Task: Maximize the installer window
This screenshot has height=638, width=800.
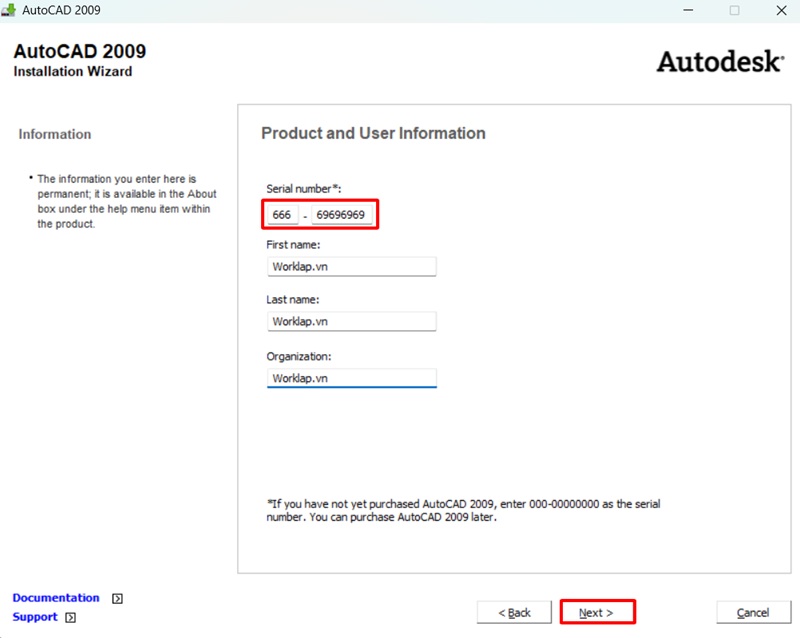Action: 734,11
